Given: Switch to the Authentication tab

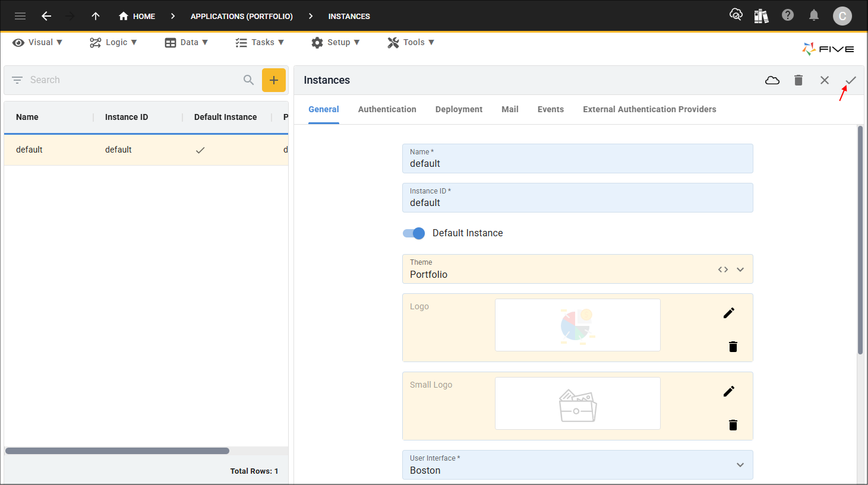Looking at the screenshot, I should pyautogui.click(x=387, y=109).
